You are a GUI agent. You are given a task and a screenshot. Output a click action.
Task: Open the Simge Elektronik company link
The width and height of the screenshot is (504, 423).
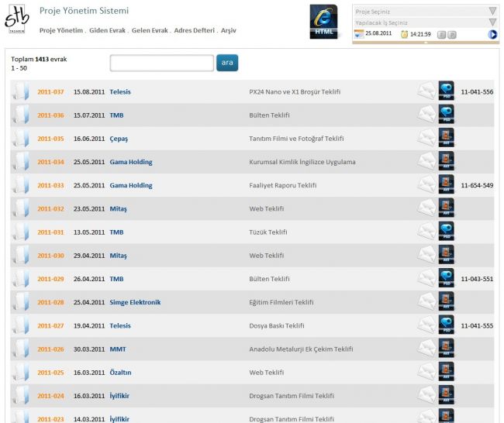[135, 302]
